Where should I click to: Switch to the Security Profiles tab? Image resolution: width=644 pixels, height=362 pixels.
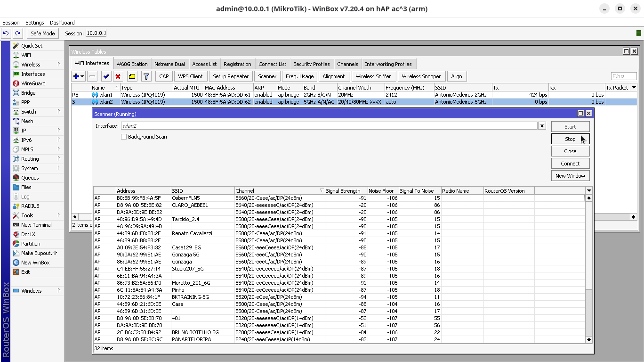tap(311, 64)
